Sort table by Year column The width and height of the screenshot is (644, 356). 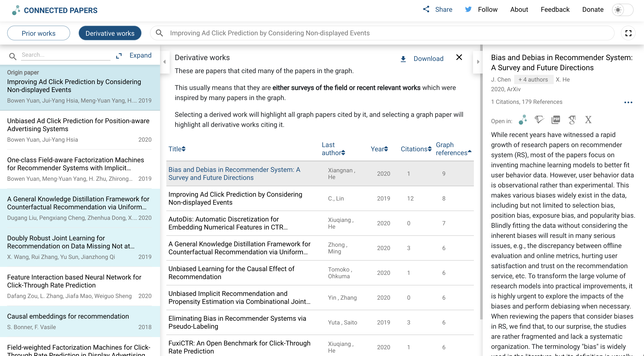(x=380, y=149)
